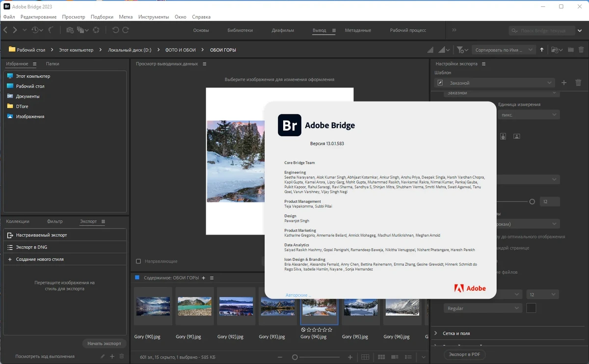Select Экспорт в DNG preset
The image size is (589, 364).
[65, 247]
